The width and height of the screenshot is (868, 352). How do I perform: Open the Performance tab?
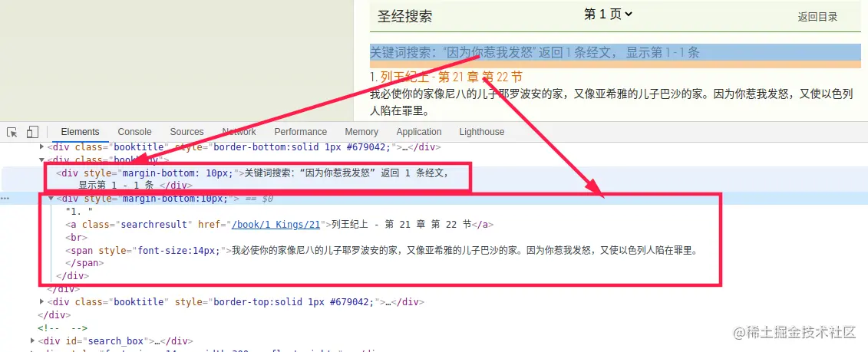[x=301, y=132]
